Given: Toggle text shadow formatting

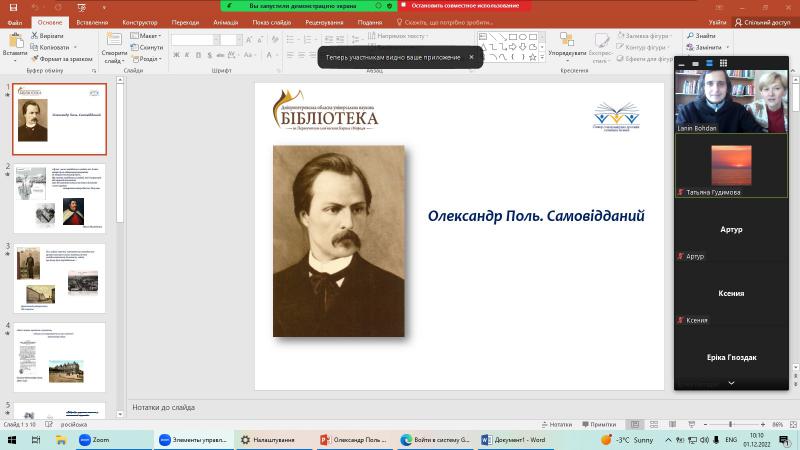Looking at the screenshot, I should 210,55.
